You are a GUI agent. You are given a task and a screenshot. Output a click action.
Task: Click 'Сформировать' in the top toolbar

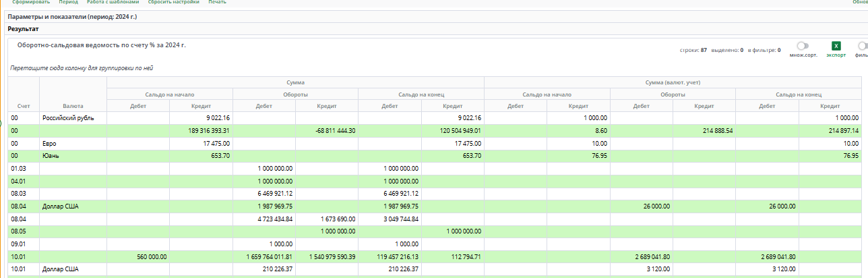click(32, 3)
